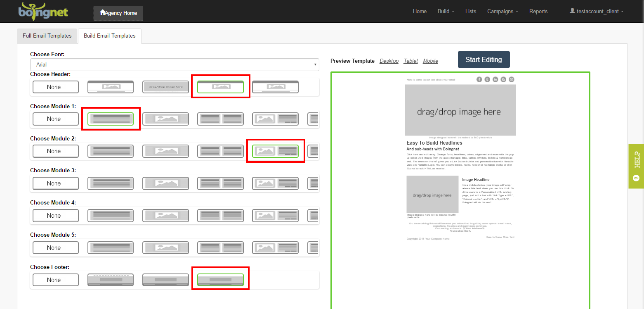Screen dimensions: 644x309
Task: Select the green-highlighted footer layout
Action: (220, 280)
